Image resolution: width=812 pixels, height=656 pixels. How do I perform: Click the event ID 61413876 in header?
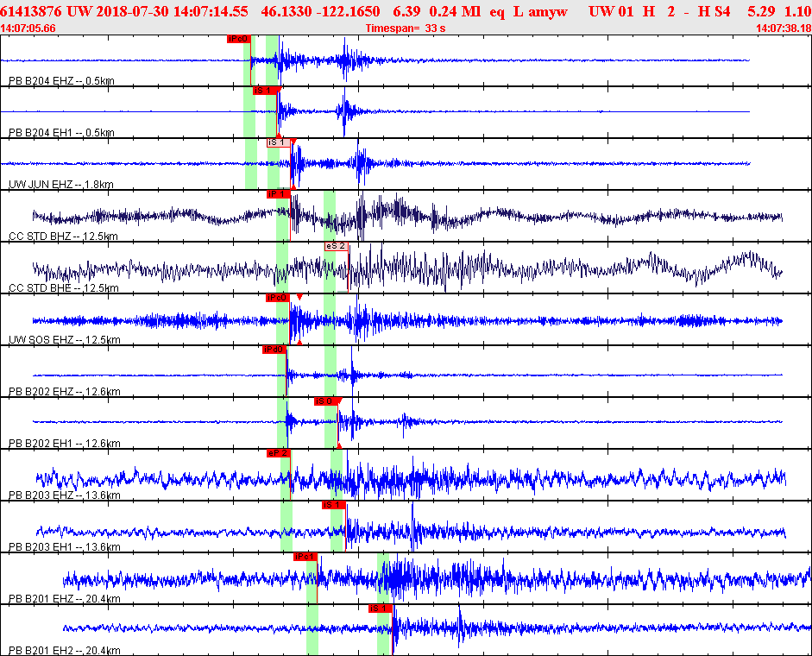[x=30, y=11]
